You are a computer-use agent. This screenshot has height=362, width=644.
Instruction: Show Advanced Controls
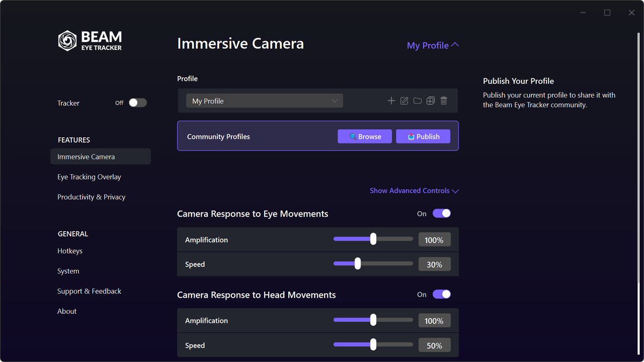click(x=414, y=190)
